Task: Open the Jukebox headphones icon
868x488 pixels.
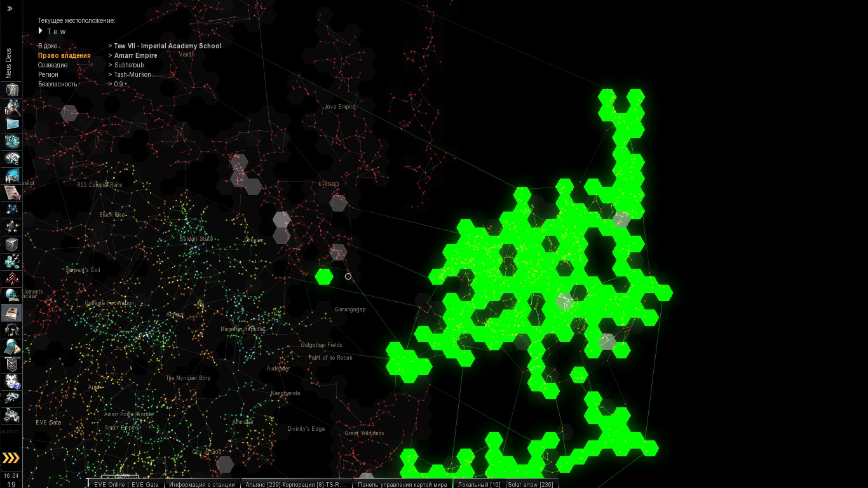Action: pyautogui.click(x=12, y=330)
